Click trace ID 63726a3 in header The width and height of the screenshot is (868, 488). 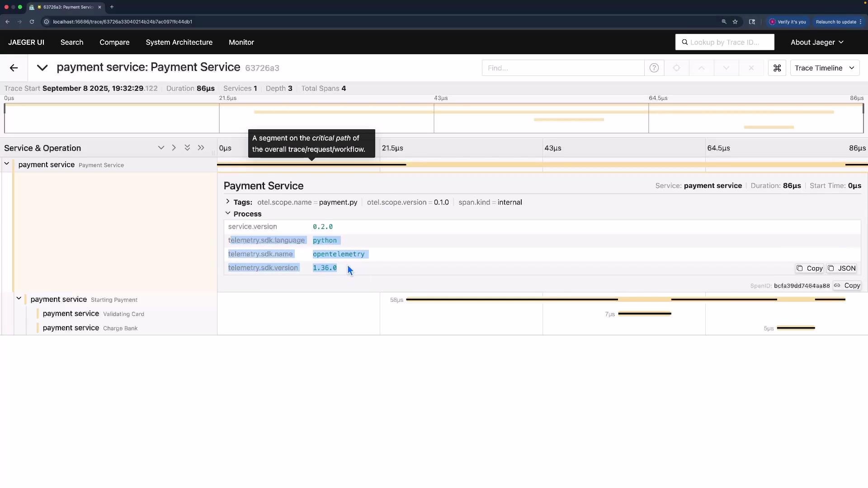click(262, 68)
